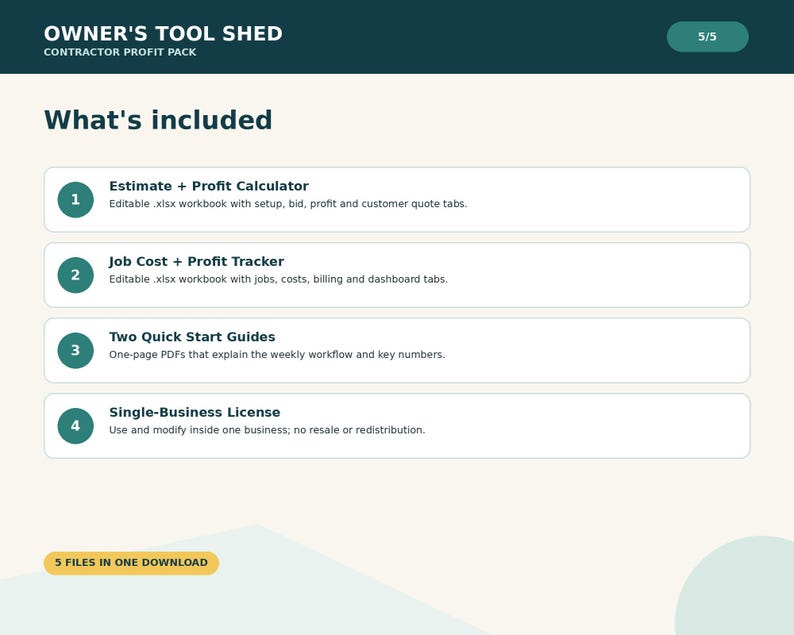Click text about jobs, costs, billing tabs

pyautogui.click(x=279, y=279)
